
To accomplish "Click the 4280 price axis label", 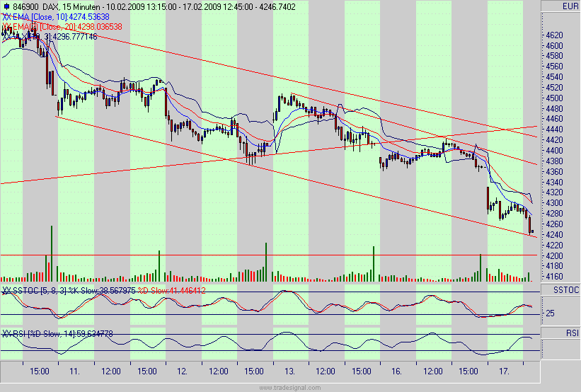I will (x=555, y=214).
